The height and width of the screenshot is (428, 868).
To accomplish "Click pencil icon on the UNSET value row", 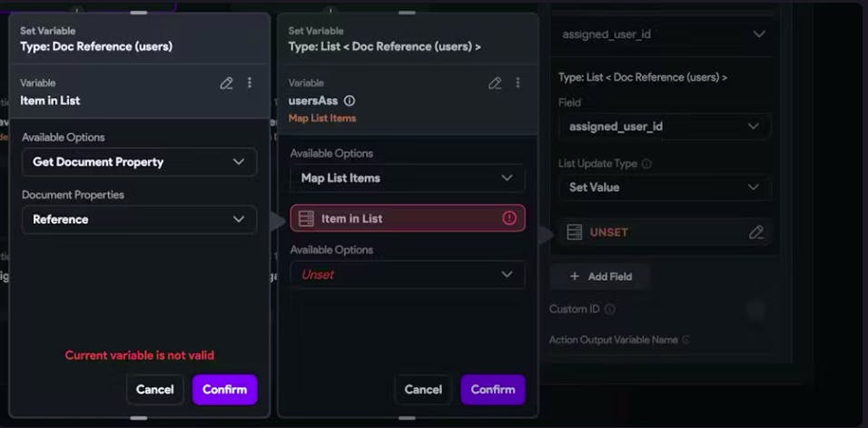I will click(755, 232).
